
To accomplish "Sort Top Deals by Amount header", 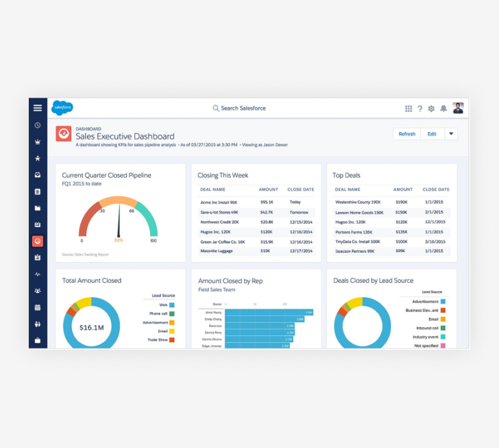I will (403, 190).
